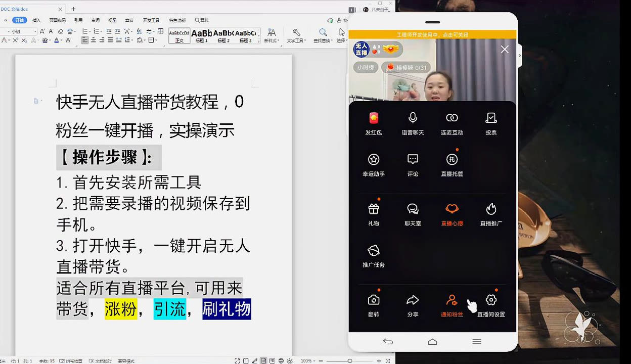Screen dimensions: 631x364
Task: Toggle subscript X₂ formatting
Action: point(24,40)
